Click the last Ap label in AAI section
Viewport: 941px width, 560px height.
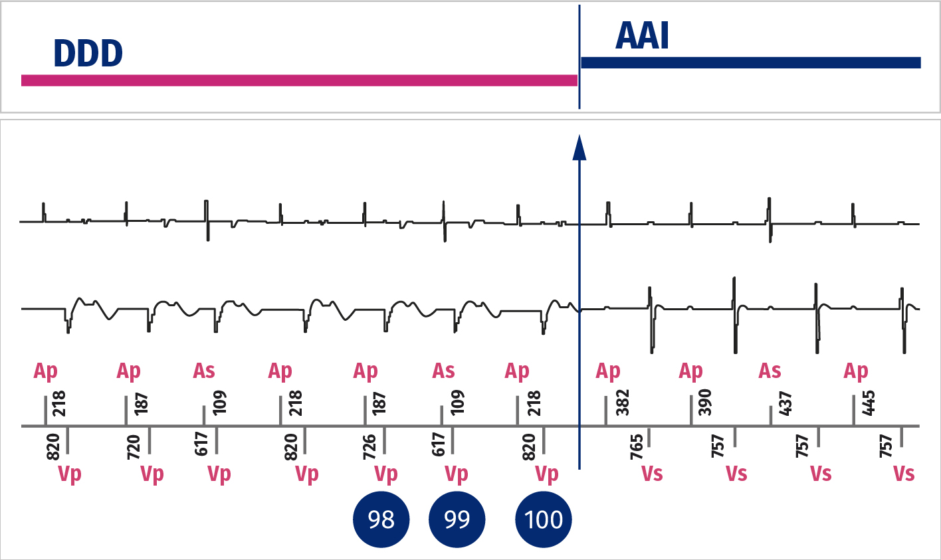coord(856,371)
